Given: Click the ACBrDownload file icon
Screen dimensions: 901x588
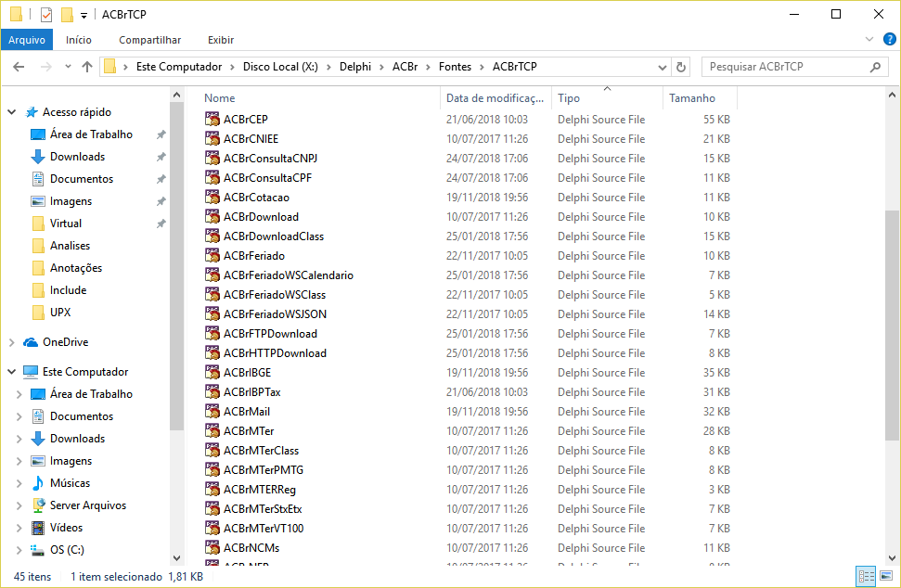Looking at the screenshot, I should coord(212,216).
